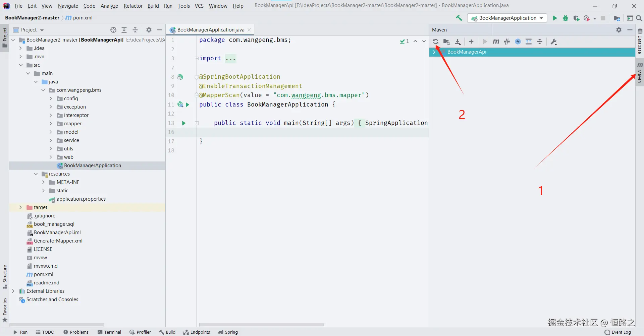This screenshot has width=644, height=336.
Task: Open the TODO tool window
Action: tap(45, 332)
